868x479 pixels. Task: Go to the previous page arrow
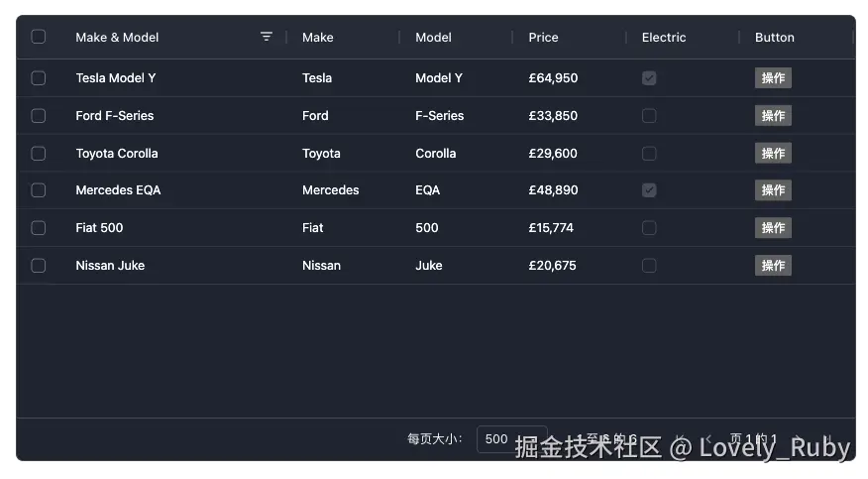pyautogui.click(x=708, y=438)
